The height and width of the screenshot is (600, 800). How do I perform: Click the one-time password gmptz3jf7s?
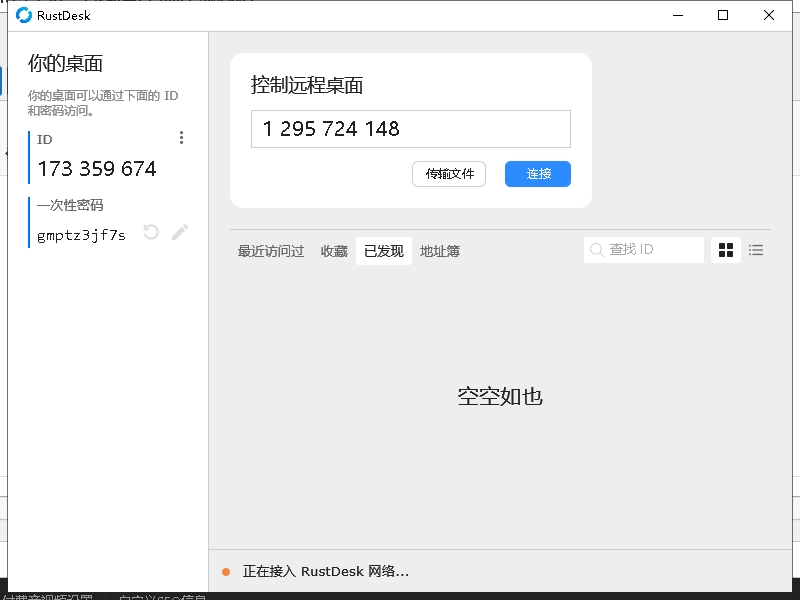click(x=82, y=235)
